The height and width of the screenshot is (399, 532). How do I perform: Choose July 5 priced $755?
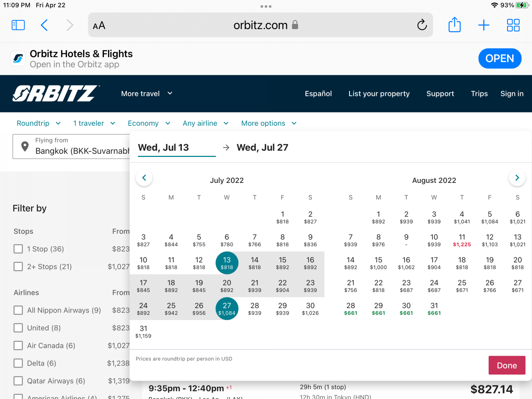click(199, 240)
